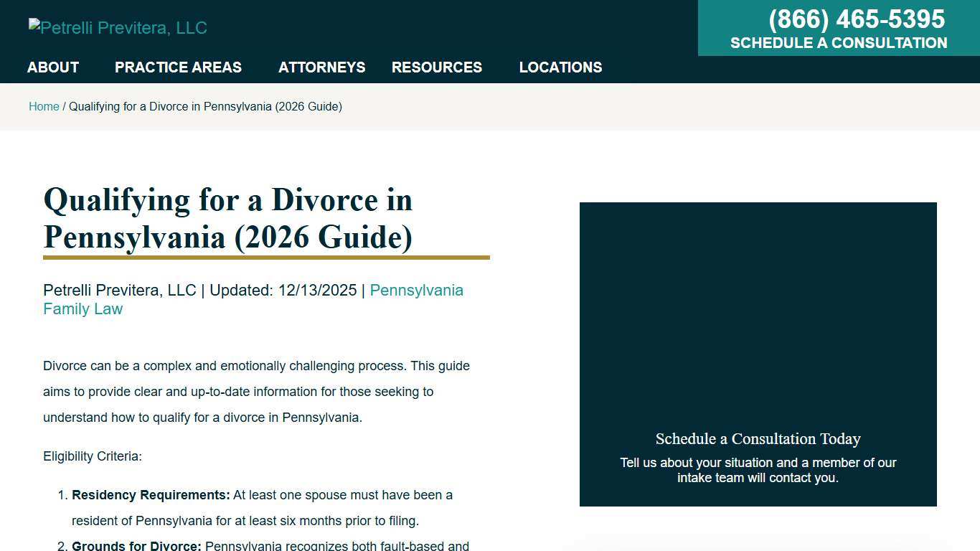This screenshot has width=980, height=551.
Task: Click the broken image icon beside logo text
Action: [34, 22]
